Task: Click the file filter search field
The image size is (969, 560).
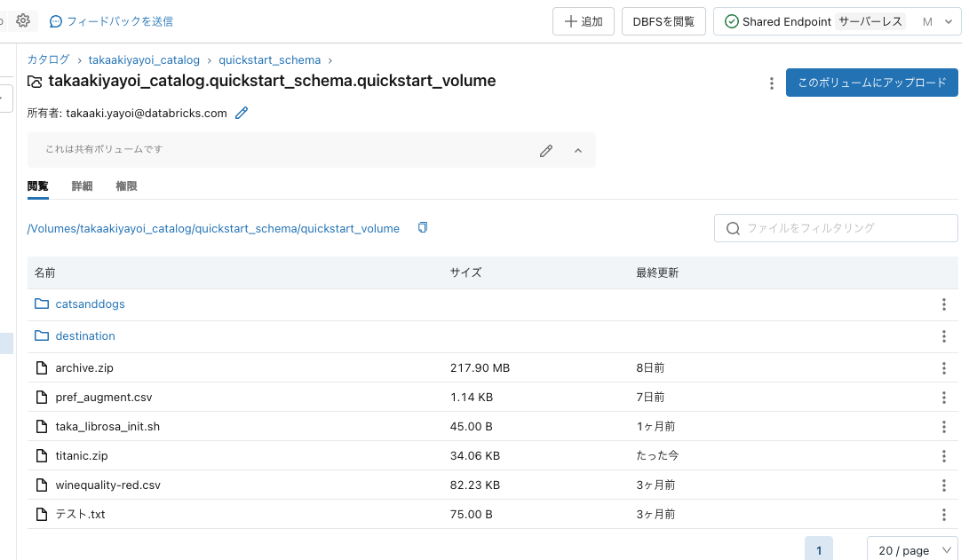Action: point(835,227)
